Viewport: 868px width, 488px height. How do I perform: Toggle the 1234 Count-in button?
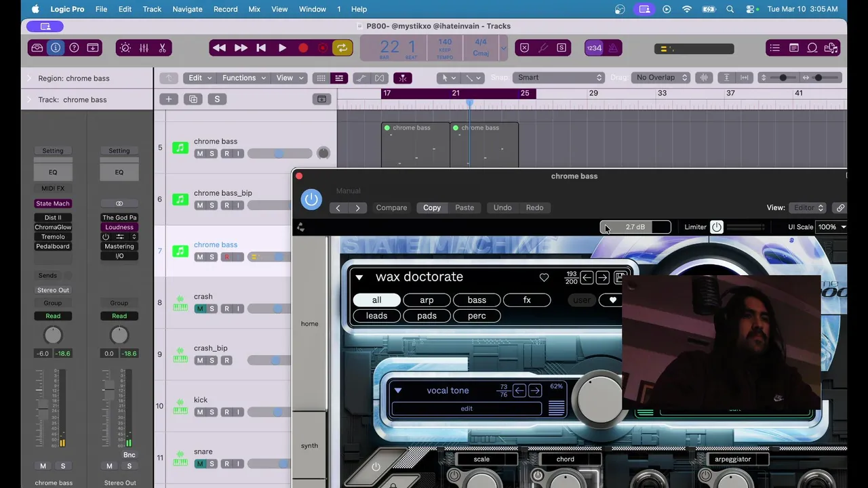click(594, 48)
